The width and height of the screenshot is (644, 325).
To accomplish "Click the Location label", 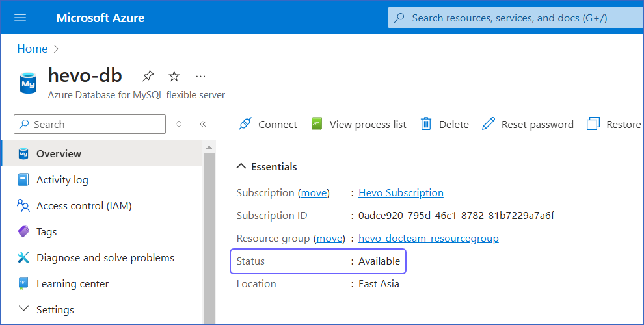I will click(256, 284).
